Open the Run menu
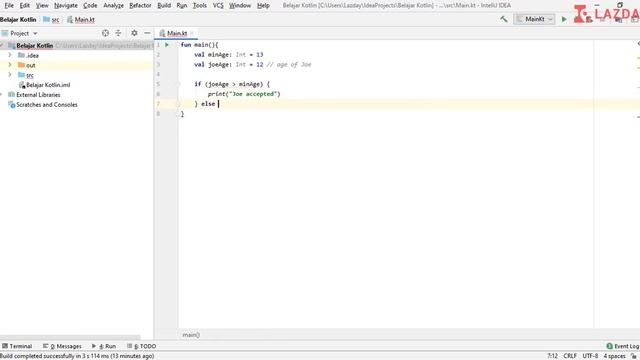The height and width of the screenshot is (360, 640). click(x=182, y=6)
